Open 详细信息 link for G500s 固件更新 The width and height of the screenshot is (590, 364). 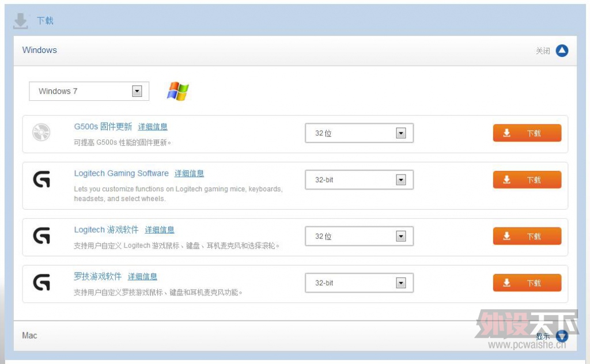(x=152, y=127)
